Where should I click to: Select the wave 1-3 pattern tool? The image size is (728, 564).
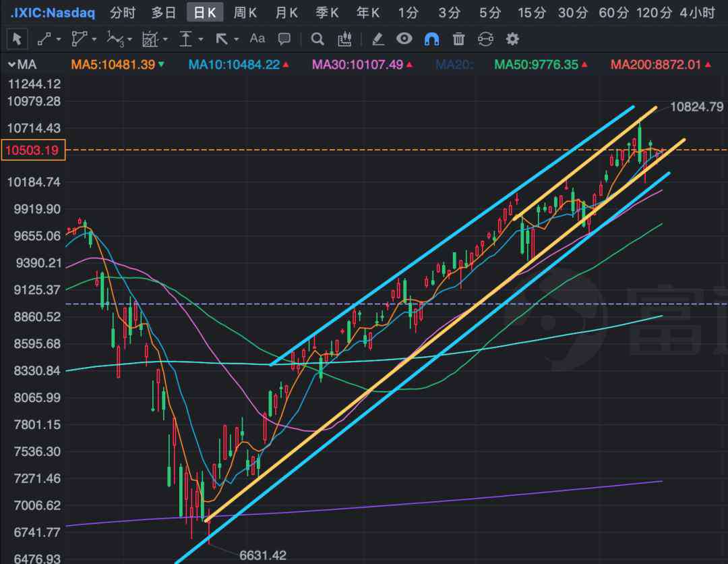[115, 39]
